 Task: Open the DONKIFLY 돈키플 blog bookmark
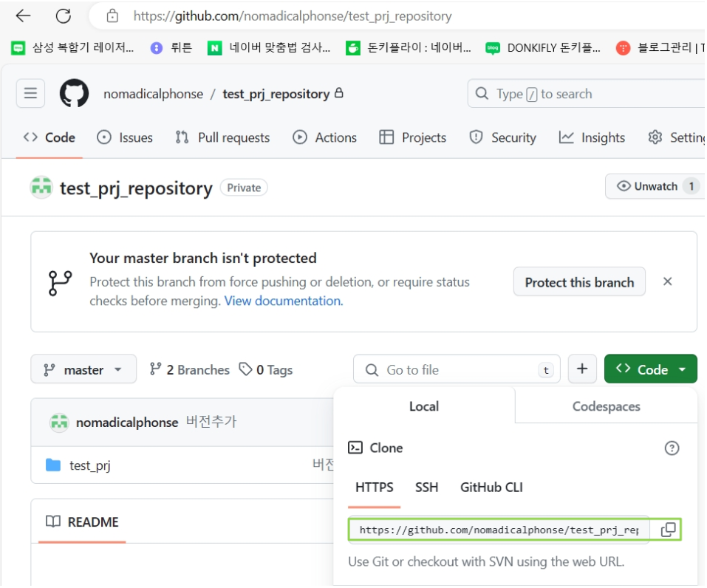543,47
